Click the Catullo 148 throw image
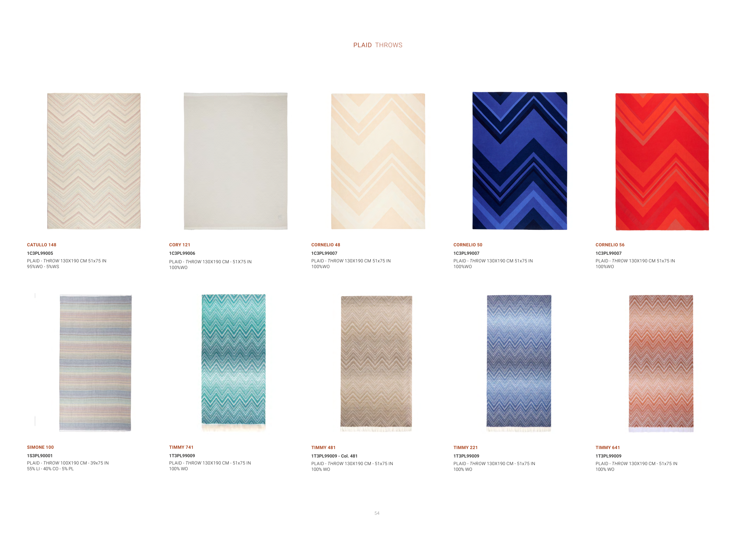756x535 pixels. [94, 161]
